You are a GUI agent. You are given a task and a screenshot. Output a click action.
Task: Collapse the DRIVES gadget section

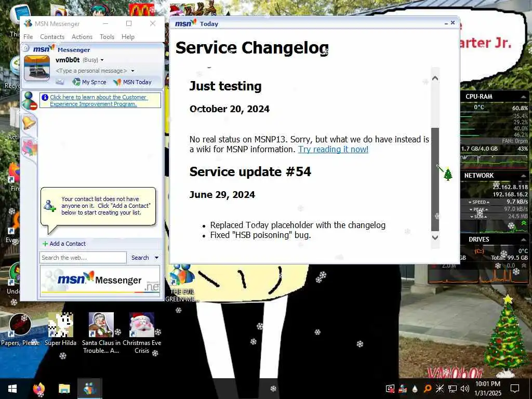(524, 240)
